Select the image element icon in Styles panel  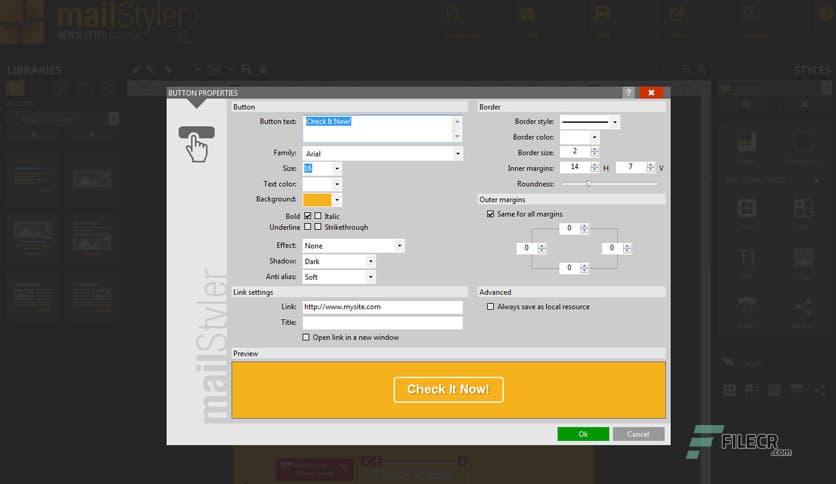[803, 260]
